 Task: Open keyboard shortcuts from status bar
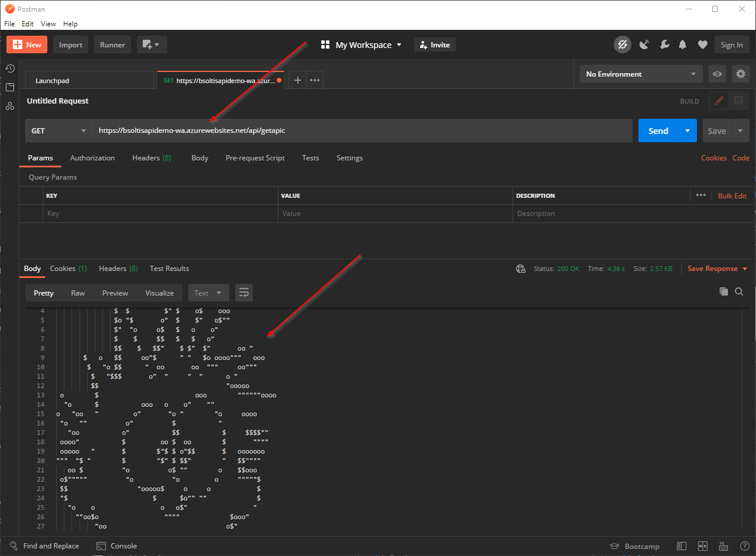(x=723, y=546)
